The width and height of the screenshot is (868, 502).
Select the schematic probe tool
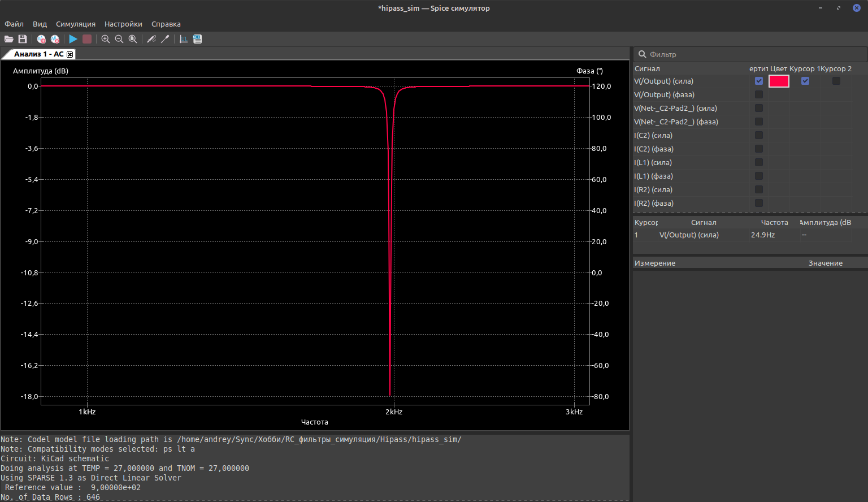pyautogui.click(x=151, y=39)
